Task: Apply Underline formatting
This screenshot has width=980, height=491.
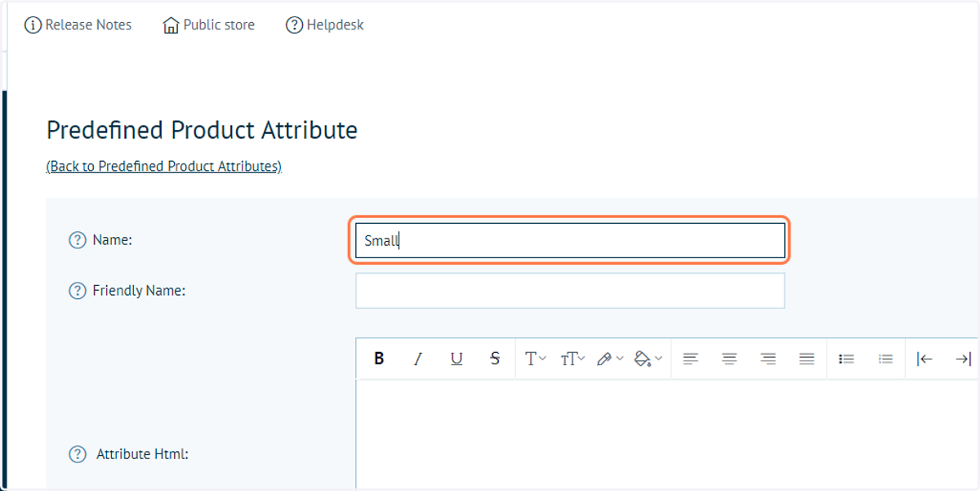Action: 457,359
